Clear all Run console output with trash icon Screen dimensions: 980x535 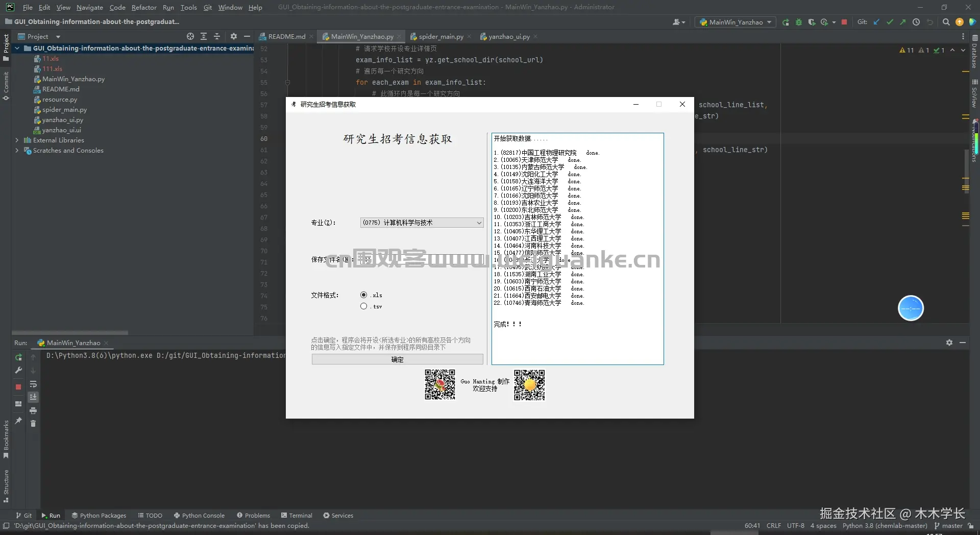tap(33, 424)
